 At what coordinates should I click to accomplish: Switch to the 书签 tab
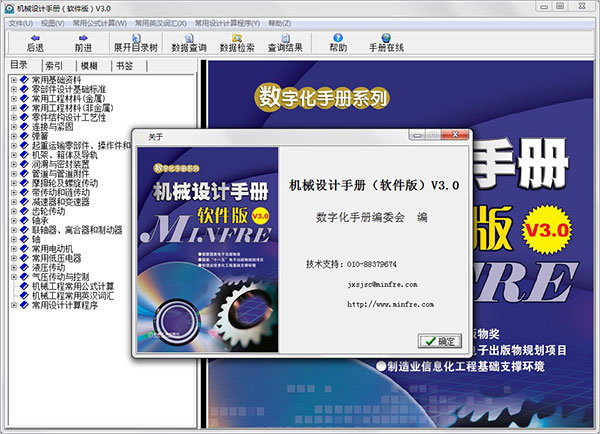124,65
